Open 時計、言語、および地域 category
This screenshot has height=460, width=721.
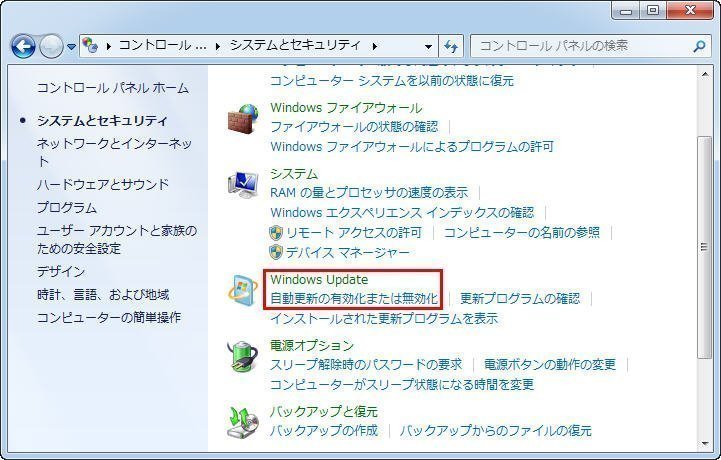[103, 294]
